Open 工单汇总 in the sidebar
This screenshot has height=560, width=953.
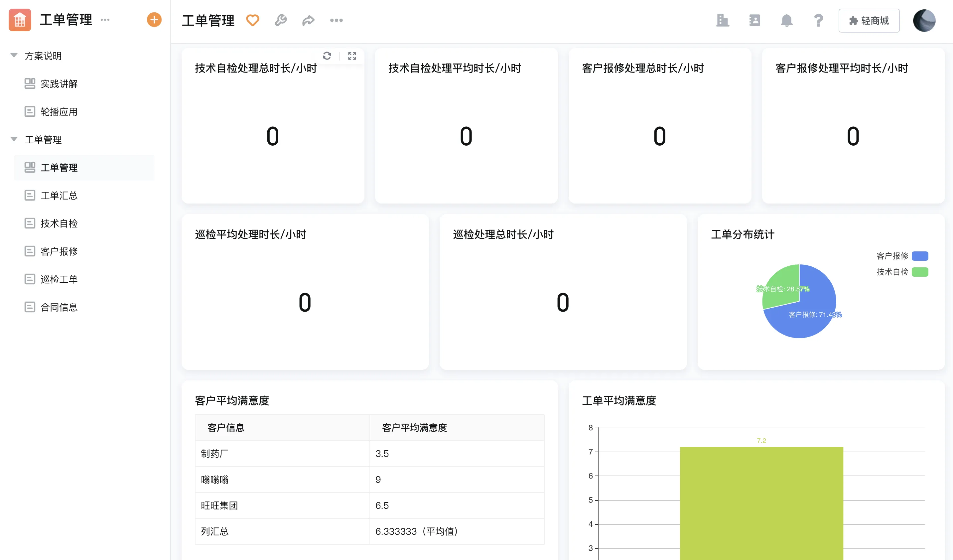coord(59,196)
